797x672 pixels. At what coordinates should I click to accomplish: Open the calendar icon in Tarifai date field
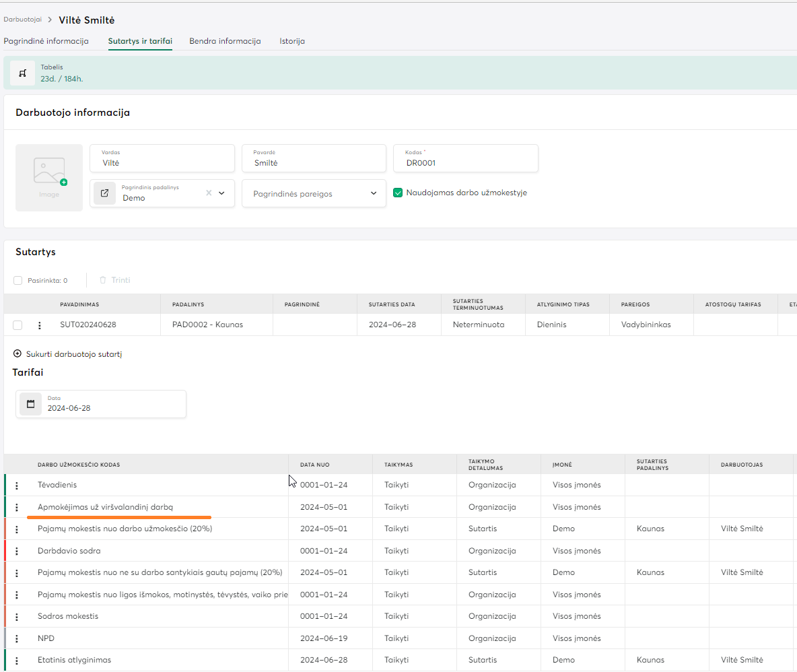coord(30,404)
